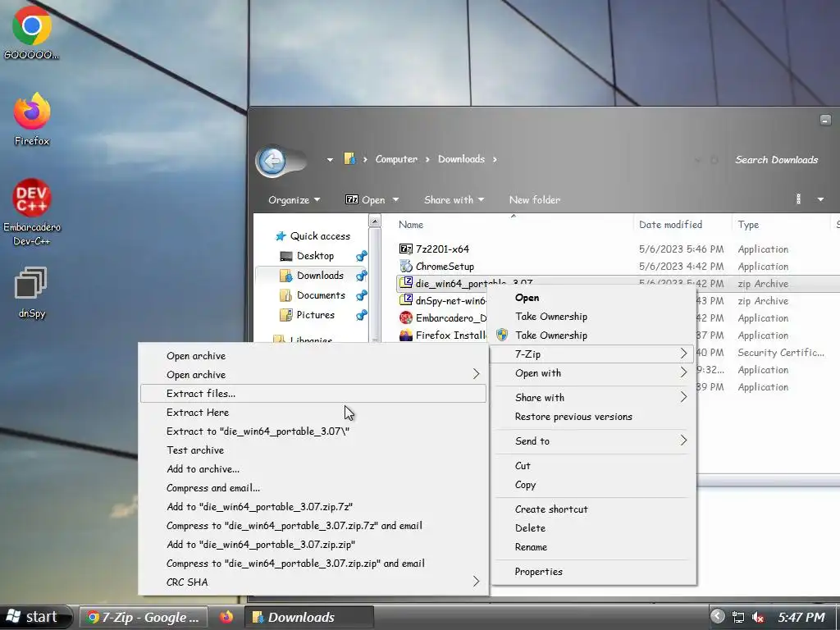The width and height of the screenshot is (840, 630).
Task: Click the taskbar clock showing 5:47 PM
Action: click(x=801, y=617)
